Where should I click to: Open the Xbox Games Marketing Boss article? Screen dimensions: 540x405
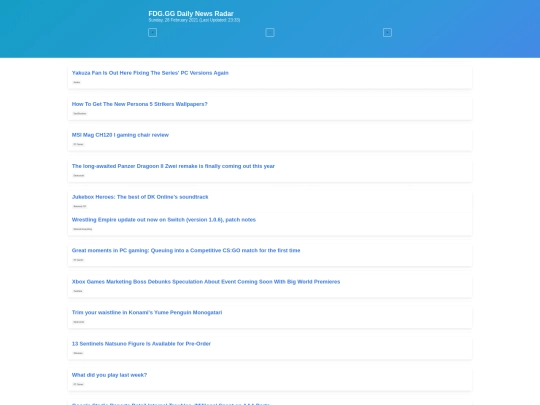(206, 282)
